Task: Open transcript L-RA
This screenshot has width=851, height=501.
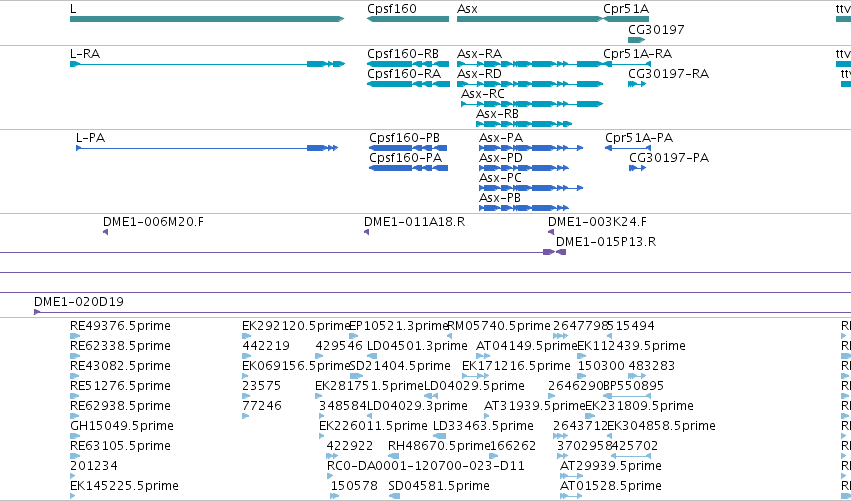Action: [x=207, y=64]
